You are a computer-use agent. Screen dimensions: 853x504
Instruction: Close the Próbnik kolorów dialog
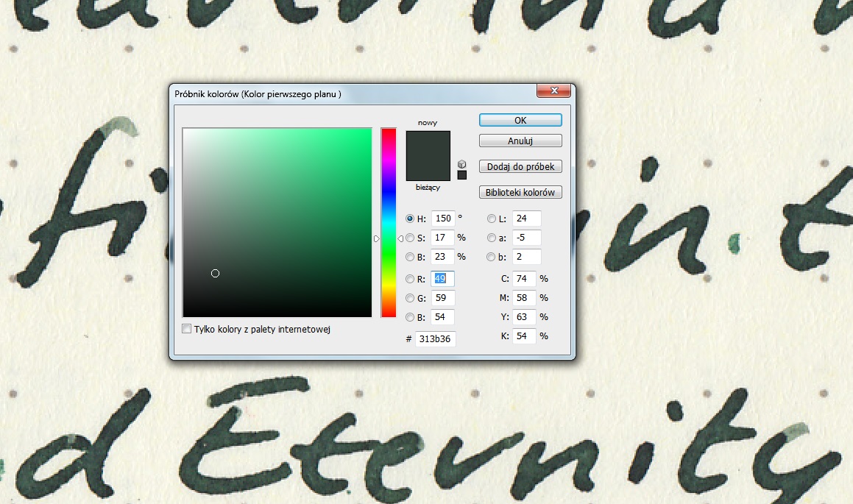(x=554, y=92)
